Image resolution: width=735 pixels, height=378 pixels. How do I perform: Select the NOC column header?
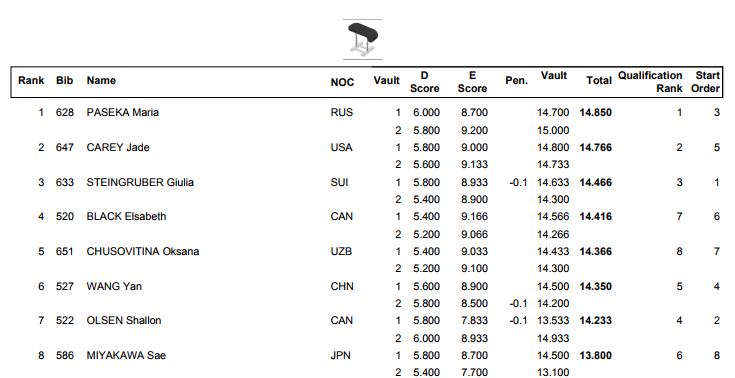point(342,82)
